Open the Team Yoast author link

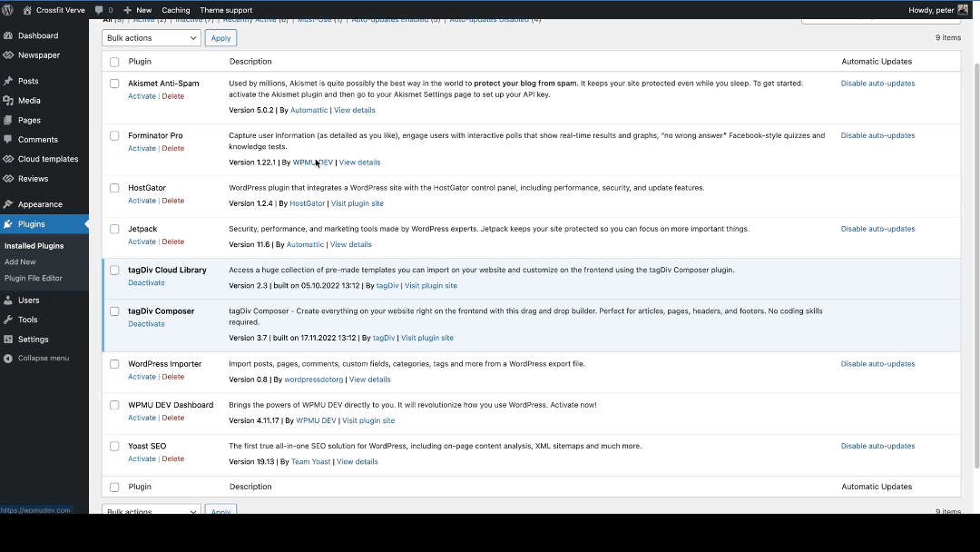tap(310, 461)
